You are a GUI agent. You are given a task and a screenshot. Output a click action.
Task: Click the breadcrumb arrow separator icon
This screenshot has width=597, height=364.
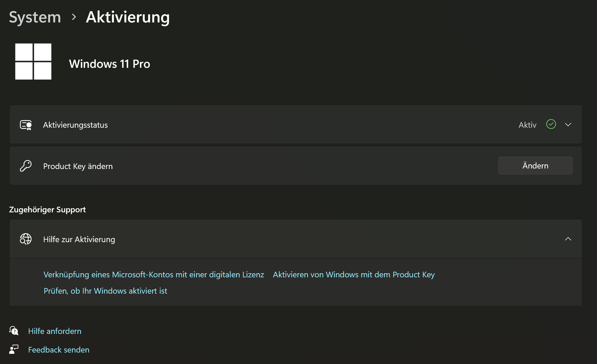click(74, 17)
